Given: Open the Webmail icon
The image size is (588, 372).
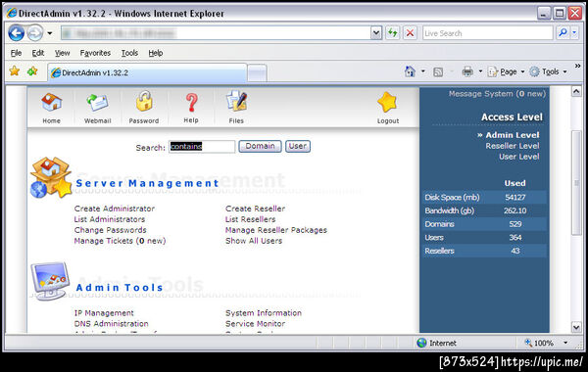Looking at the screenshot, I should point(97,102).
